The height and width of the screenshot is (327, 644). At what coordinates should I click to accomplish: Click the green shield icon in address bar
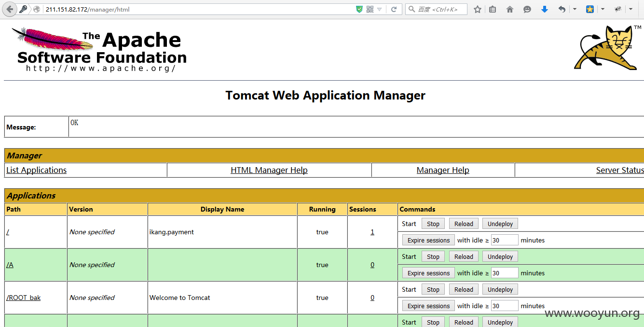[359, 9]
